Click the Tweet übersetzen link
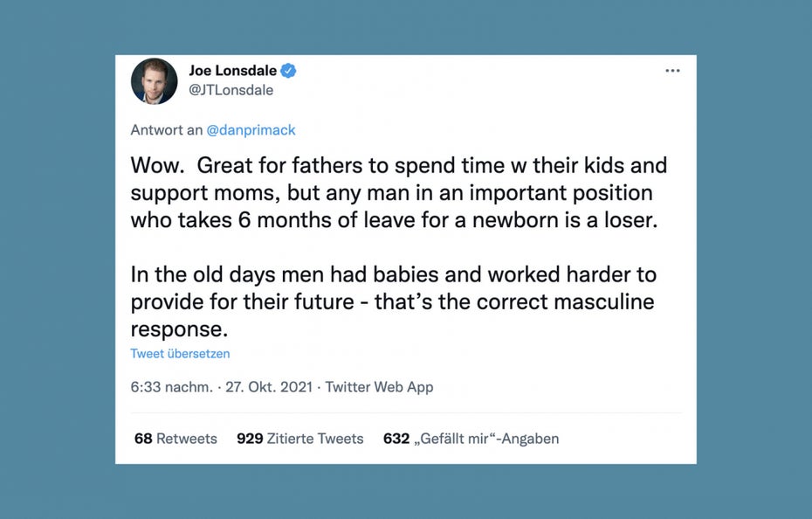Image resolution: width=812 pixels, height=519 pixels. (x=180, y=354)
